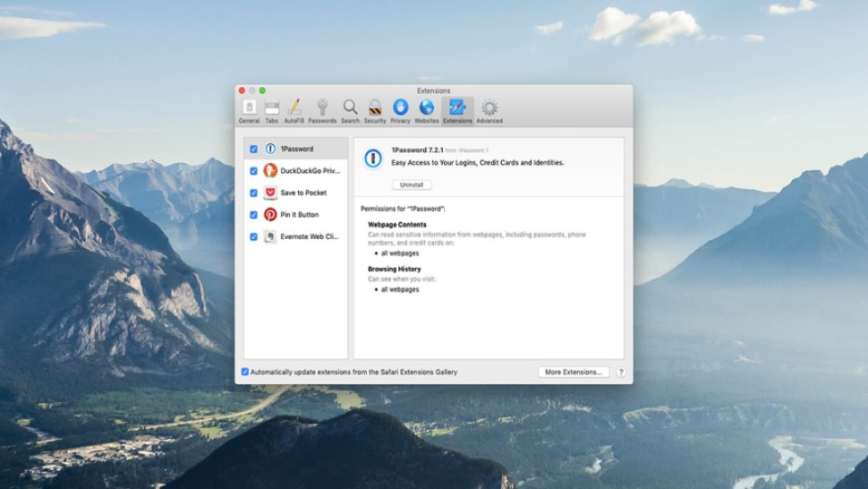868x489 pixels.
Task: Open the General preferences pane
Action: (x=249, y=111)
